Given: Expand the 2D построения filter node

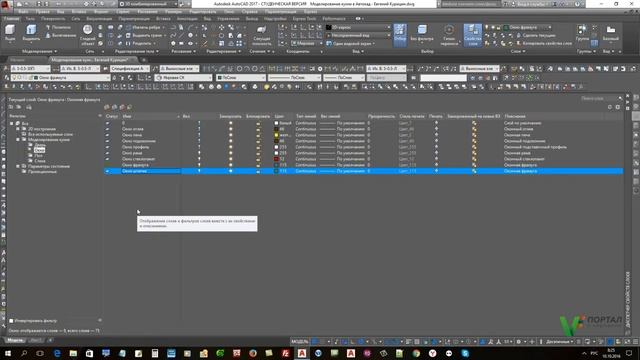Looking at the screenshot, I should [x=18, y=129].
